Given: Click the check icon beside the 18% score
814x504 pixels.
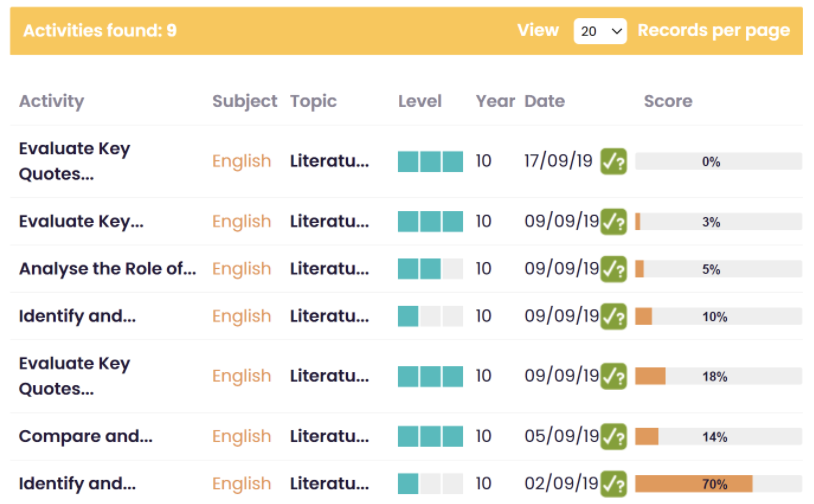Looking at the screenshot, I should 613,376.
